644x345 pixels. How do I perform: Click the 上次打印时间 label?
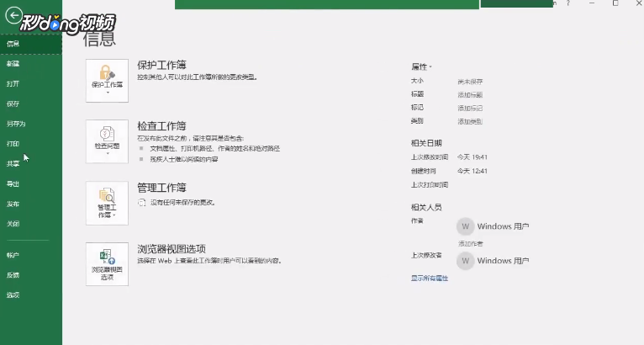pyautogui.click(x=430, y=185)
